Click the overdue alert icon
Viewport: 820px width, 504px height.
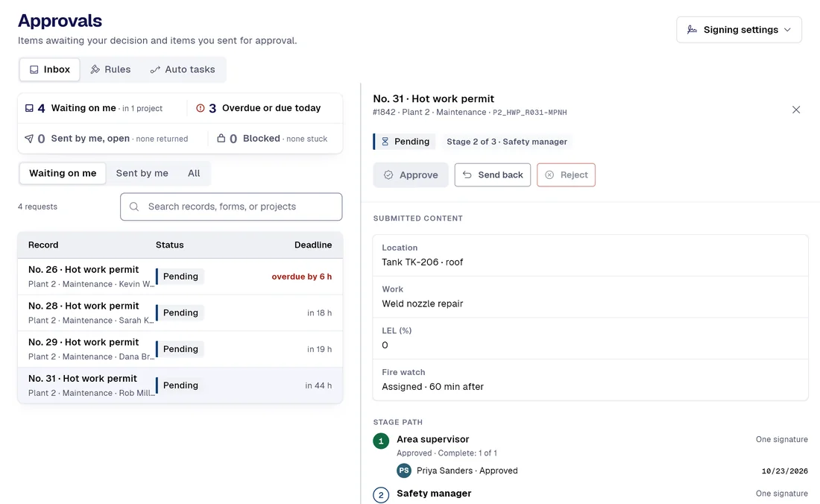[201, 108]
